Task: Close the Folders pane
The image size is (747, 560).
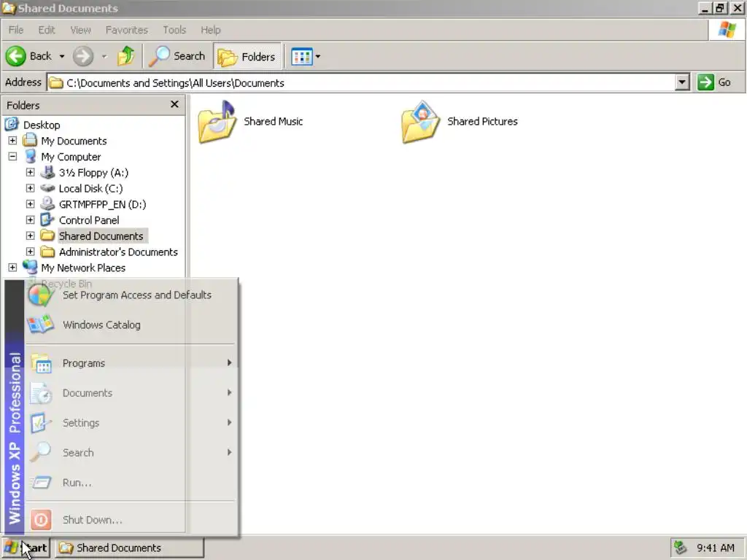Action: tap(174, 104)
